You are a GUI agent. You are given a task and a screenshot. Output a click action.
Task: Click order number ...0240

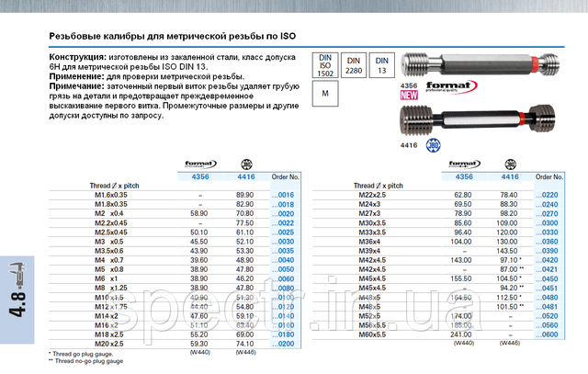click(548, 204)
